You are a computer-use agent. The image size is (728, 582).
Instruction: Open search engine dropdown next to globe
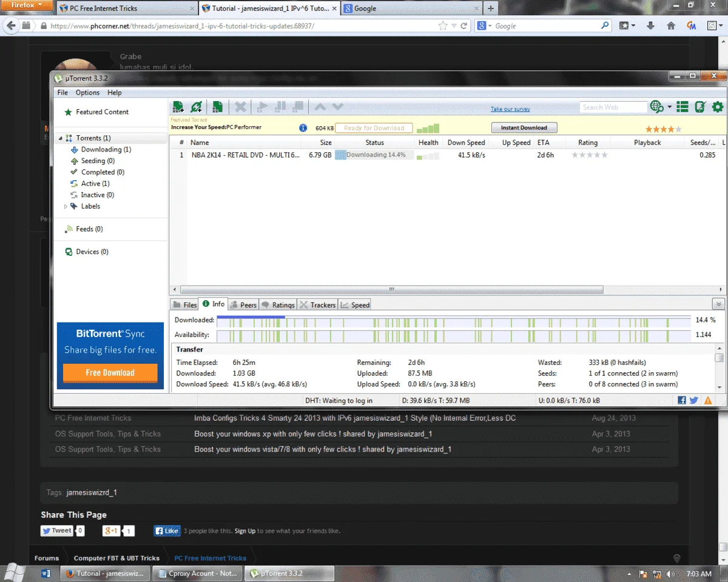[x=669, y=107]
